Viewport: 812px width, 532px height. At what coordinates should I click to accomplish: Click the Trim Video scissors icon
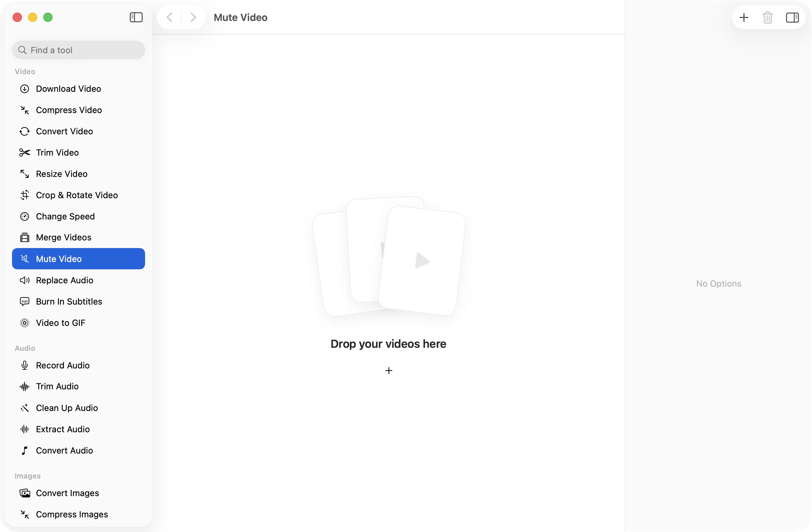click(25, 152)
